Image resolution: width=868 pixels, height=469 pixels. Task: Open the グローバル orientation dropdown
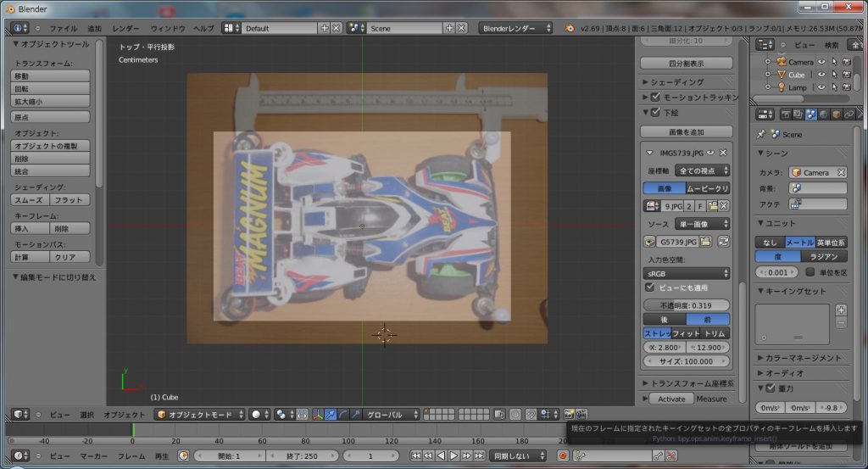pos(392,414)
